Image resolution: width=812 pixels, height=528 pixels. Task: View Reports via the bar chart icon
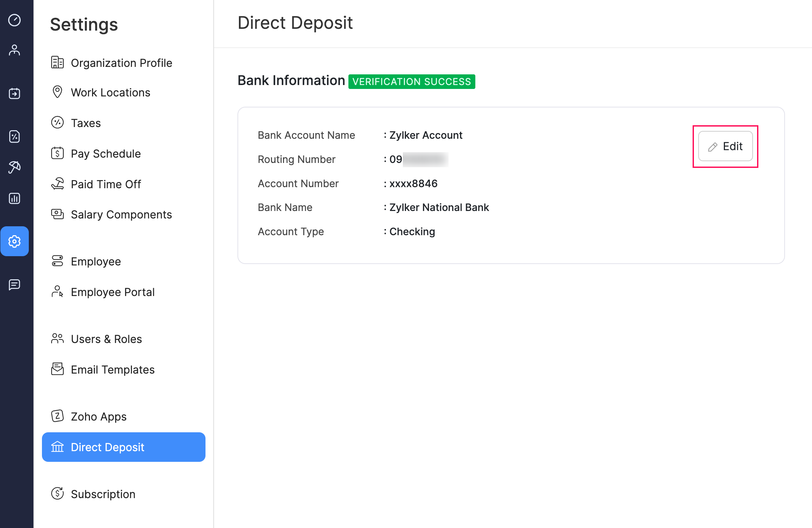pos(15,198)
